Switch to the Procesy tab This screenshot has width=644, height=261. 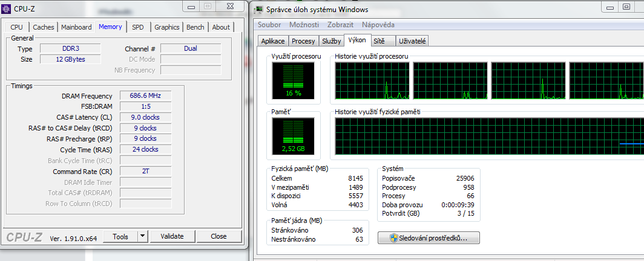(303, 41)
